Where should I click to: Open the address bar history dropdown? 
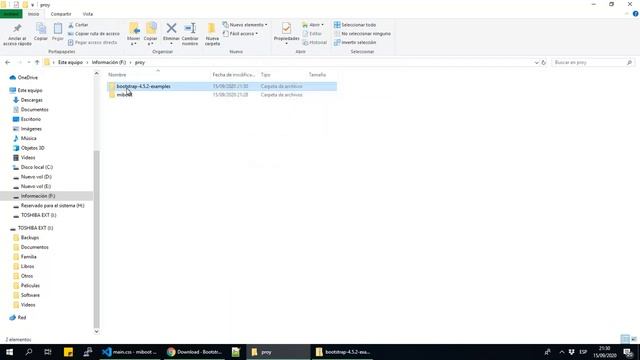[536, 62]
